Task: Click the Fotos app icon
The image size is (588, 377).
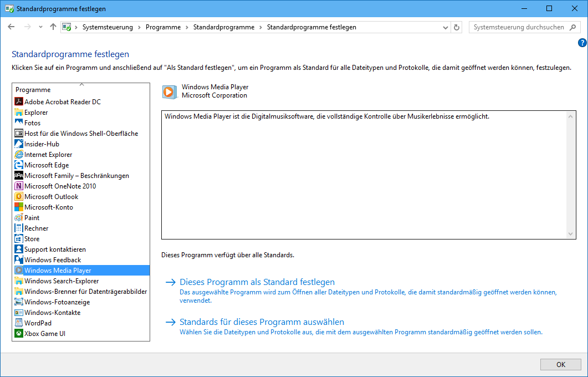Action: click(x=19, y=123)
